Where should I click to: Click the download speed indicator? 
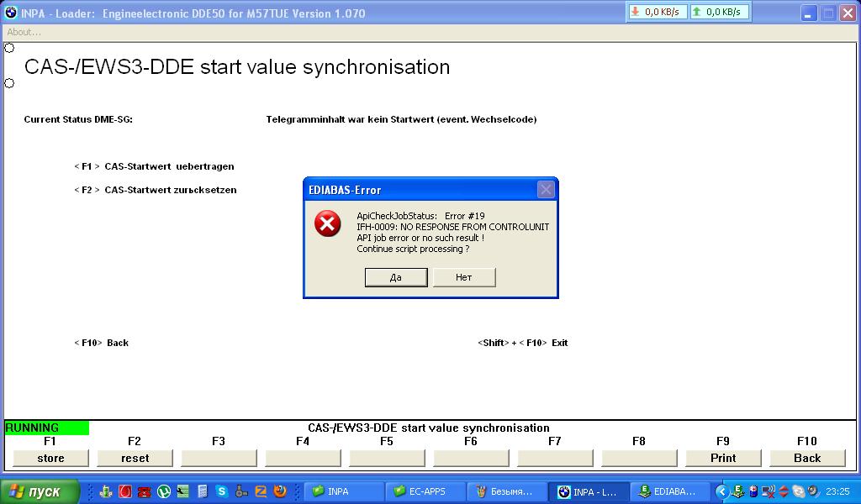657,12
